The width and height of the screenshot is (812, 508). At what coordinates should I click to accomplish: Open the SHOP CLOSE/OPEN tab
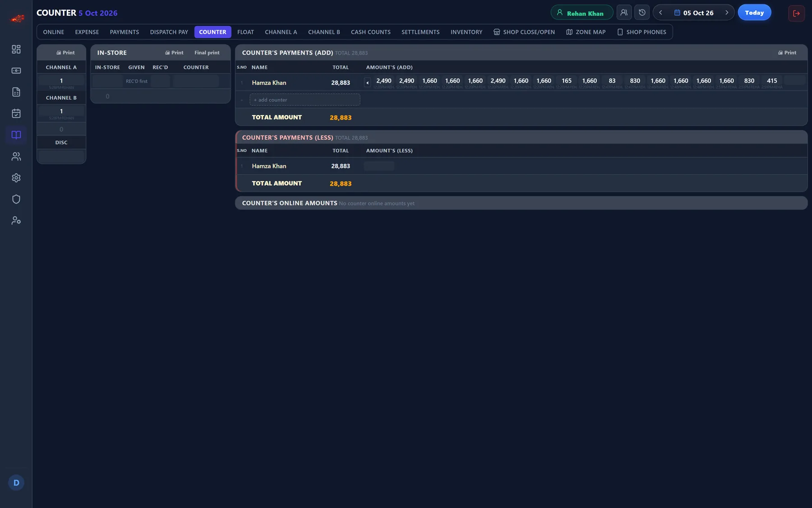(524, 32)
